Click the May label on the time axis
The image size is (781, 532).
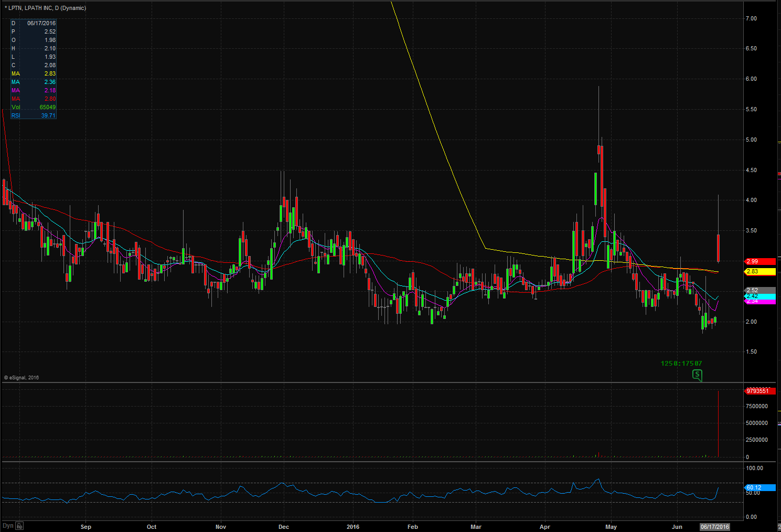click(x=611, y=527)
